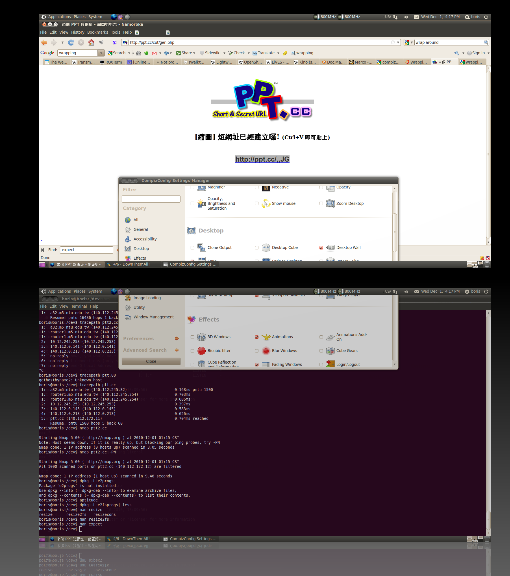Enable the Clone Output checkbox
The height and width of the screenshot is (576, 510).
192,248
